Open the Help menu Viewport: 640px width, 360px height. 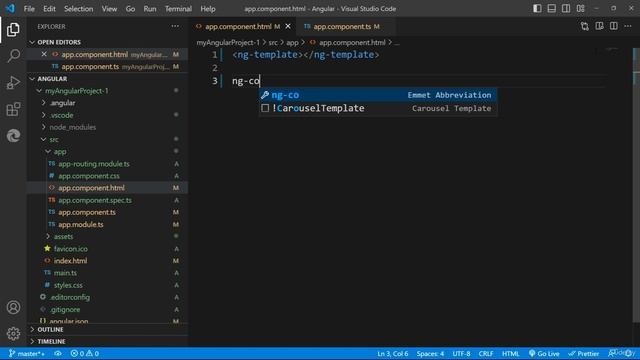(208, 9)
